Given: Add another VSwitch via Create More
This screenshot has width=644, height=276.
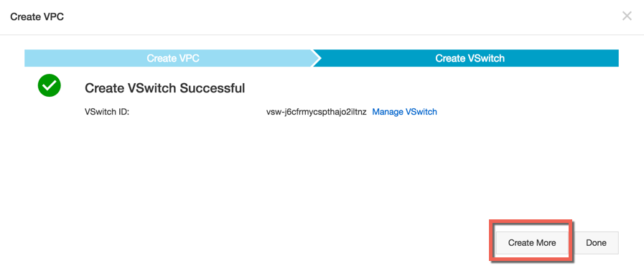Looking at the screenshot, I should pyautogui.click(x=532, y=243).
